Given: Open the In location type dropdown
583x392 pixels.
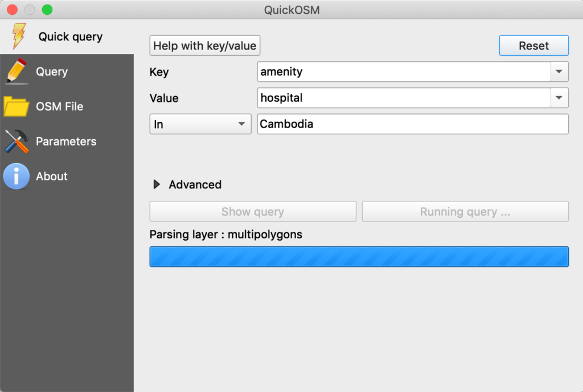Looking at the screenshot, I should (x=200, y=124).
